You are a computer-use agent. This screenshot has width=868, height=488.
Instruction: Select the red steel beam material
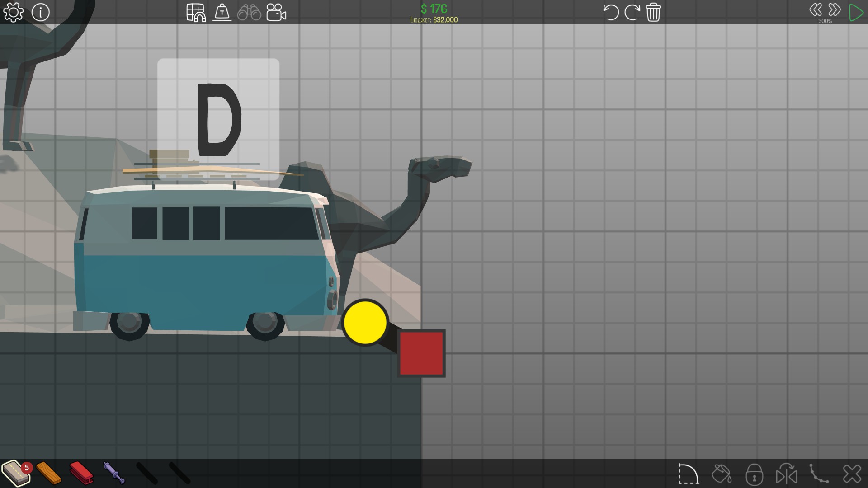point(81,473)
